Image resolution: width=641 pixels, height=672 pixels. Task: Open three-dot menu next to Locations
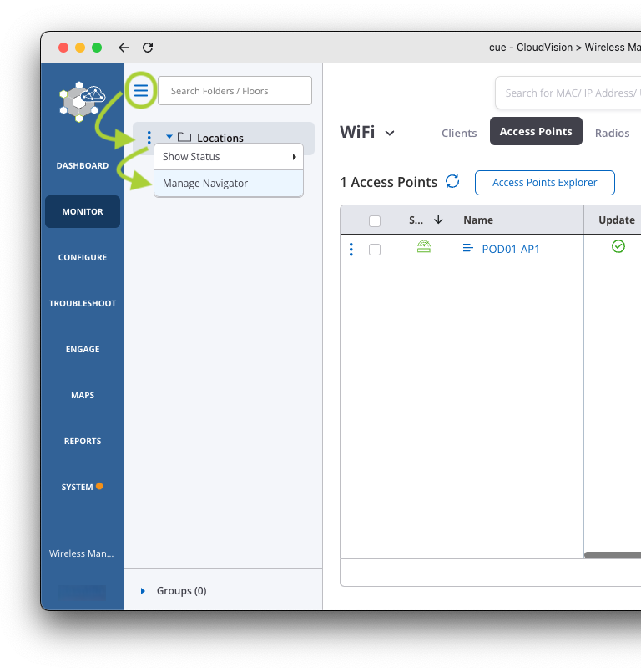(x=149, y=138)
